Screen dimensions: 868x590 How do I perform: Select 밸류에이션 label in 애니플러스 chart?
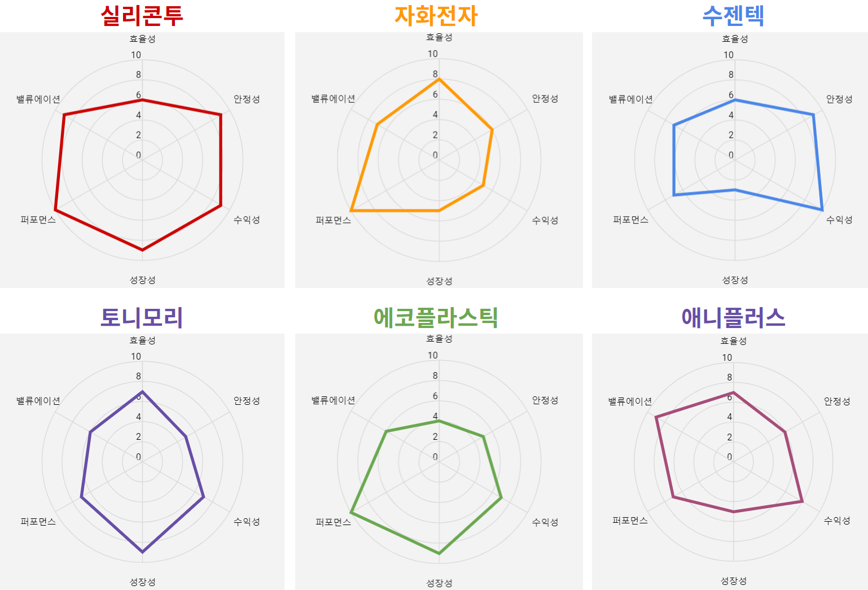(630, 401)
